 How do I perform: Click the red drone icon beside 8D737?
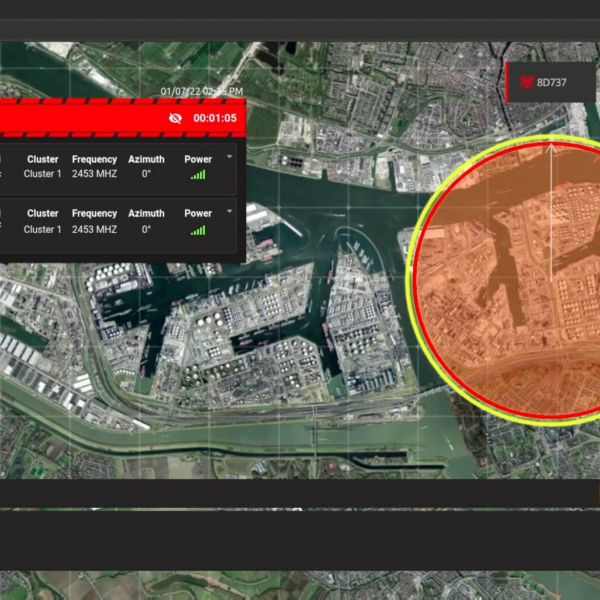(524, 82)
